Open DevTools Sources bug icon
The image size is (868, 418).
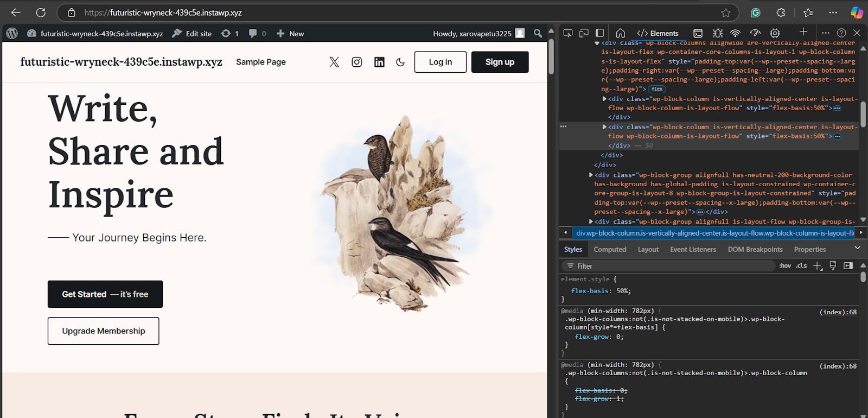[x=718, y=33]
